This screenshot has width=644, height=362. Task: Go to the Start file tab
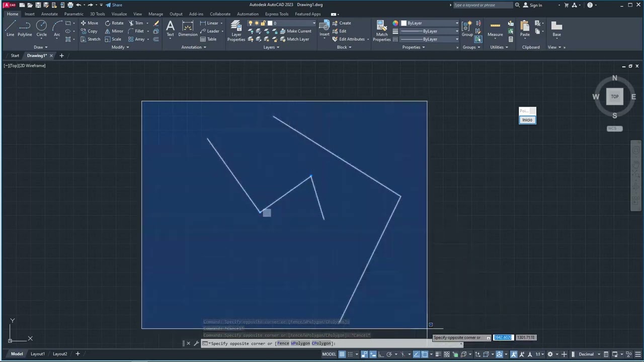(x=15, y=56)
